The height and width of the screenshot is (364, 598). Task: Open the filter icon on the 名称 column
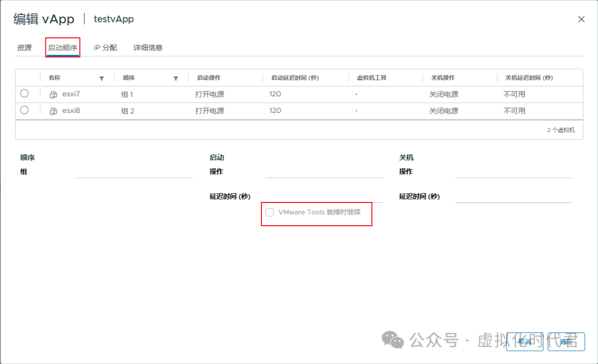click(102, 77)
